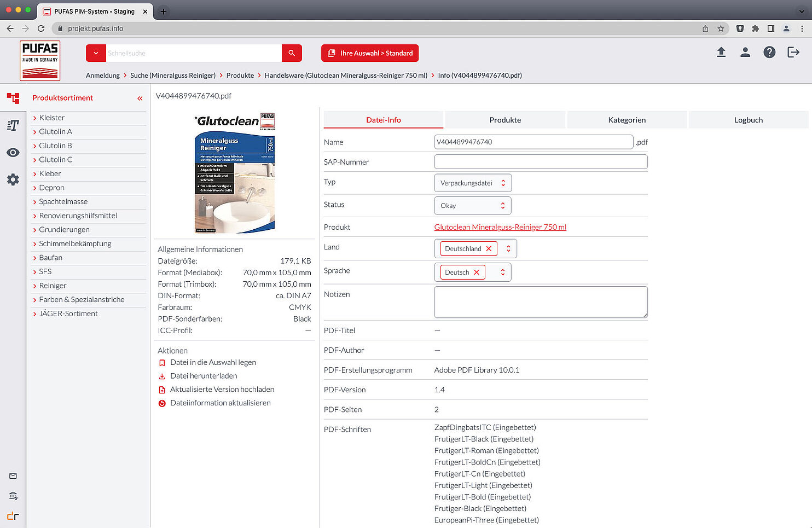Image resolution: width=812 pixels, height=528 pixels.
Task: Open the Sprache selection stepper arrows
Action: 503,272
